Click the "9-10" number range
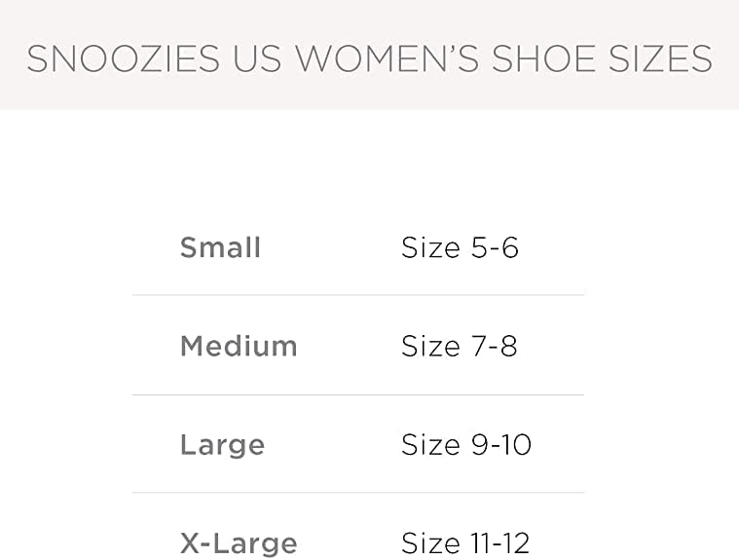Image resolution: width=739 pixels, height=560 pixels. [x=501, y=445]
